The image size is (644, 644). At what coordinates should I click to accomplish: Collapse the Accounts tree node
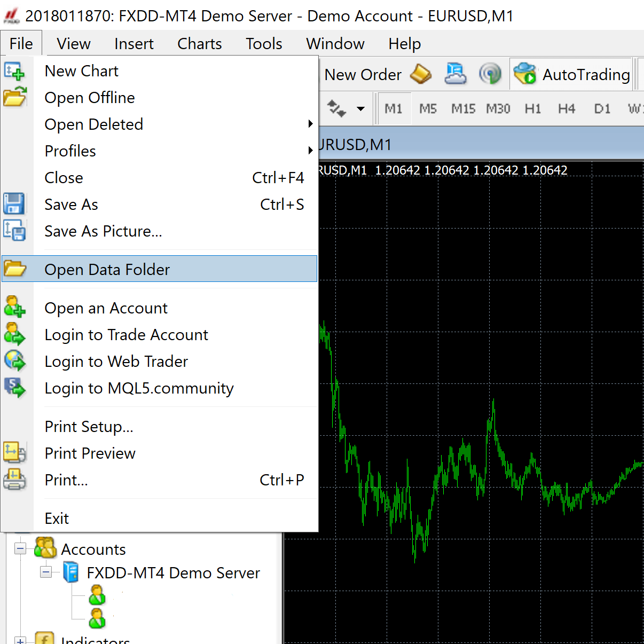[20, 548]
